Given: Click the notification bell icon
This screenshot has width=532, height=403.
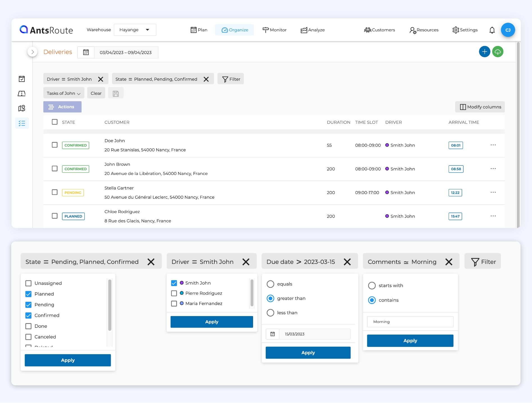Looking at the screenshot, I should pyautogui.click(x=492, y=30).
